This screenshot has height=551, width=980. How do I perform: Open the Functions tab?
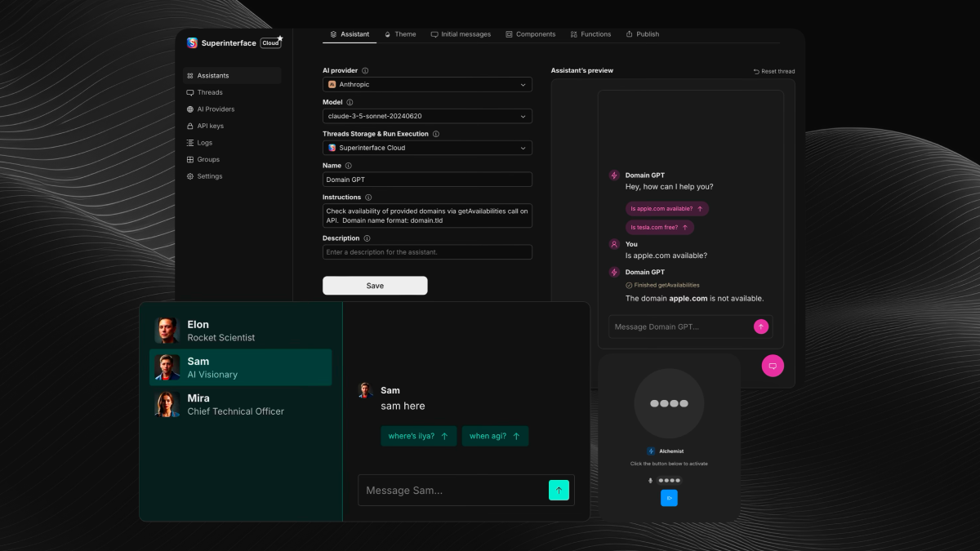click(x=590, y=34)
